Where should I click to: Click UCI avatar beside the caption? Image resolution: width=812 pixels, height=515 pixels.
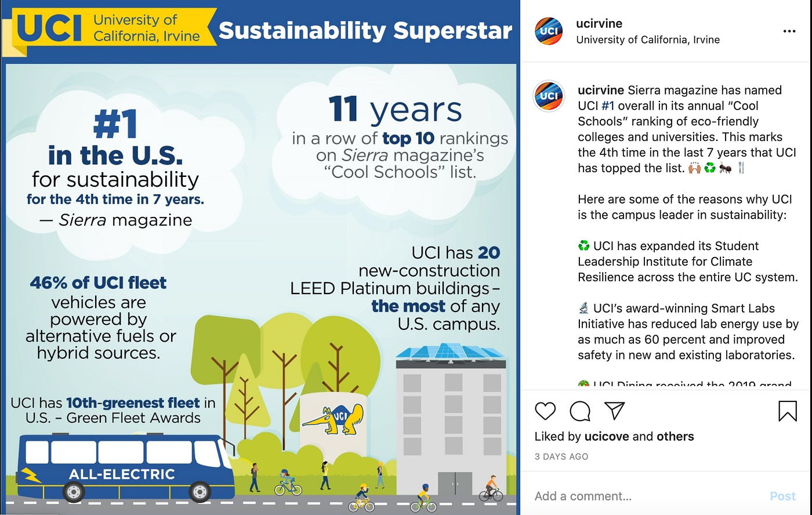point(549,96)
